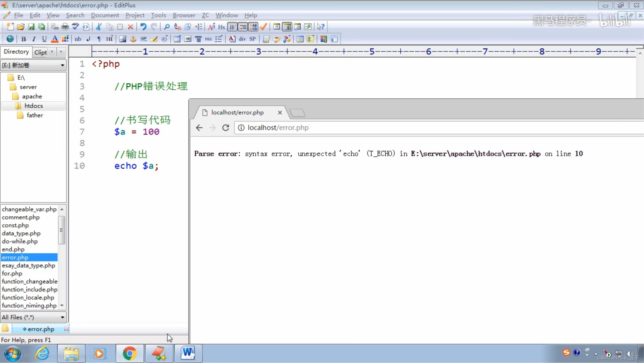Image resolution: width=644 pixels, height=363 pixels.
Task: Select localhost/error.php browser tab
Action: [x=237, y=112]
